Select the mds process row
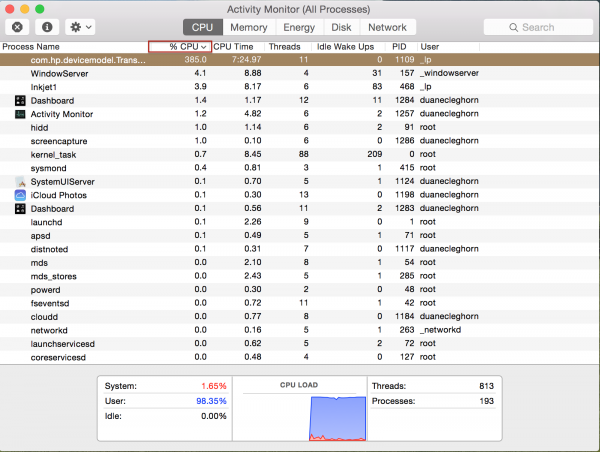 (x=300, y=263)
